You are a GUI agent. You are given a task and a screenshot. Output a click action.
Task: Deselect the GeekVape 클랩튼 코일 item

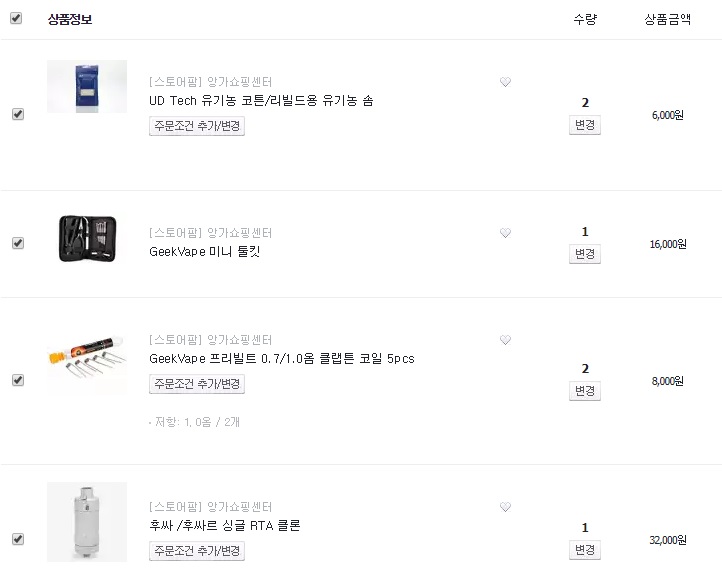click(17, 380)
